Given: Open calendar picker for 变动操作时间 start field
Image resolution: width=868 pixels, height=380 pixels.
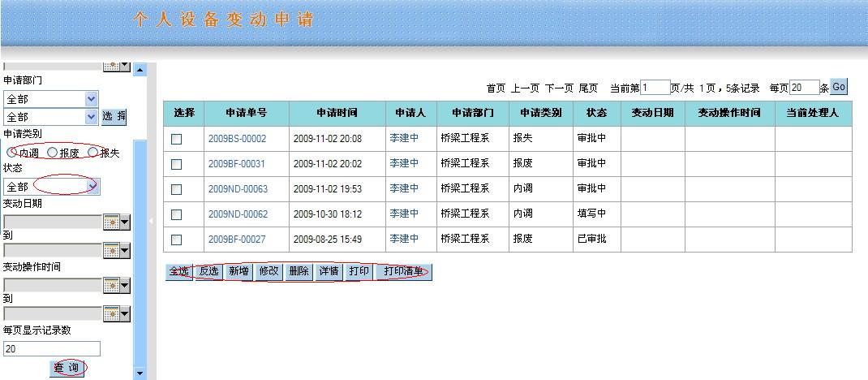Looking at the screenshot, I should point(116,285).
